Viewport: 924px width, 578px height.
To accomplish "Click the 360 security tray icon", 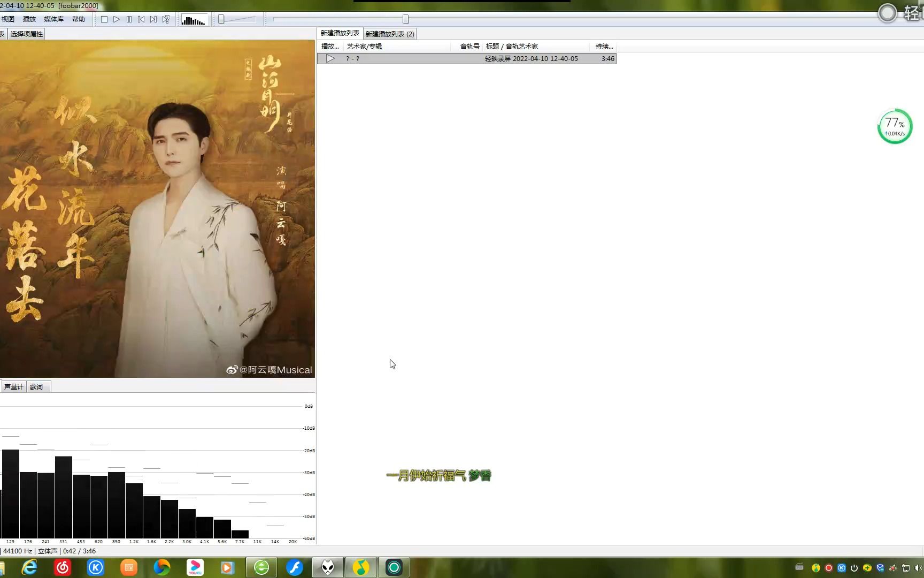I will [867, 568].
